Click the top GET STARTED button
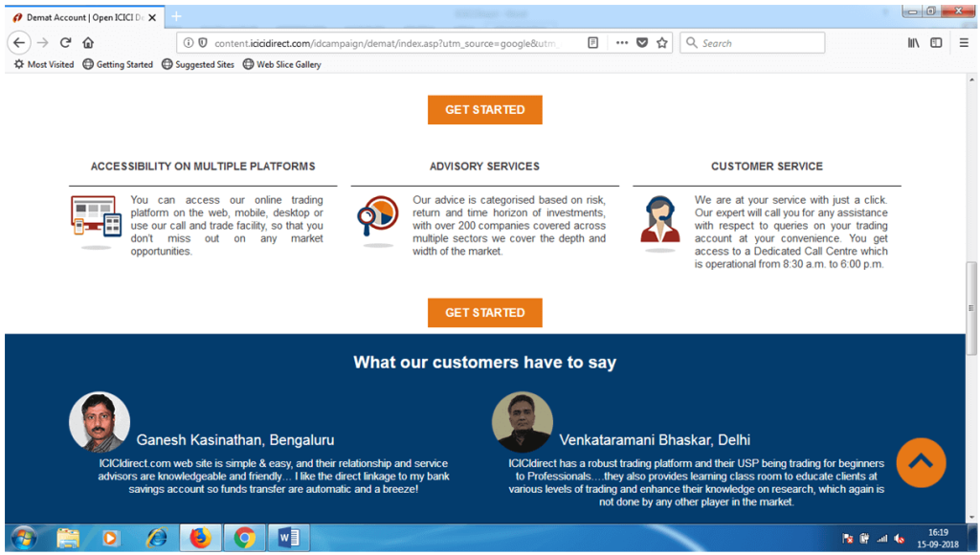The width and height of the screenshot is (980, 555). (485, 110)
